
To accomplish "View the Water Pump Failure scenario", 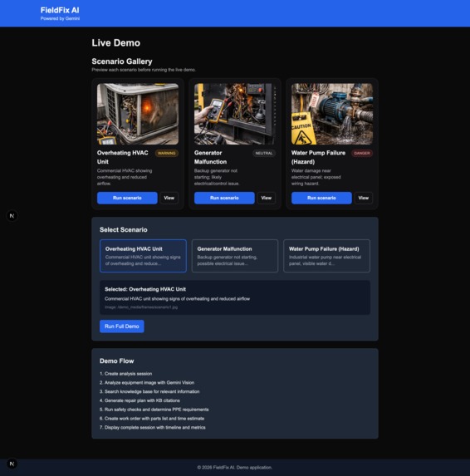I will (x=364, y=198).
